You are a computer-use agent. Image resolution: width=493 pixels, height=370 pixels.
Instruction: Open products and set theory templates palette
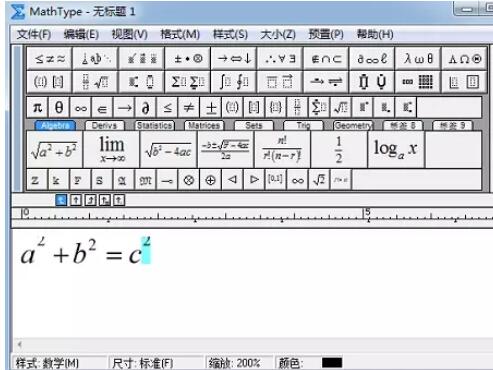coord(372,81)
